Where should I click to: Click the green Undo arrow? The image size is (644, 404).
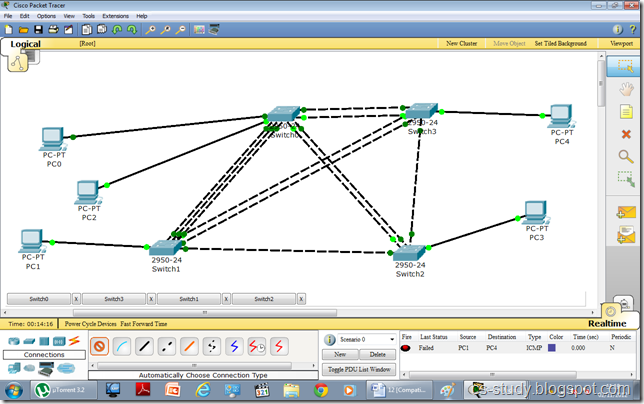coord(117,30)
